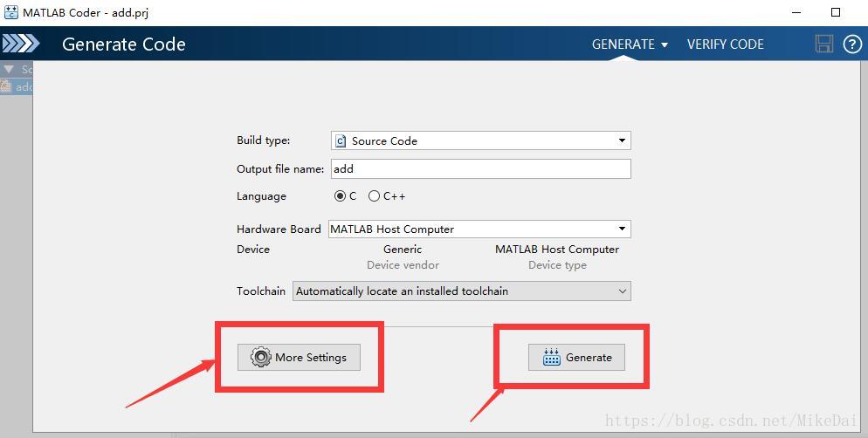
Task: Open the Build type dropdown
Action: [x=622, y=140]
